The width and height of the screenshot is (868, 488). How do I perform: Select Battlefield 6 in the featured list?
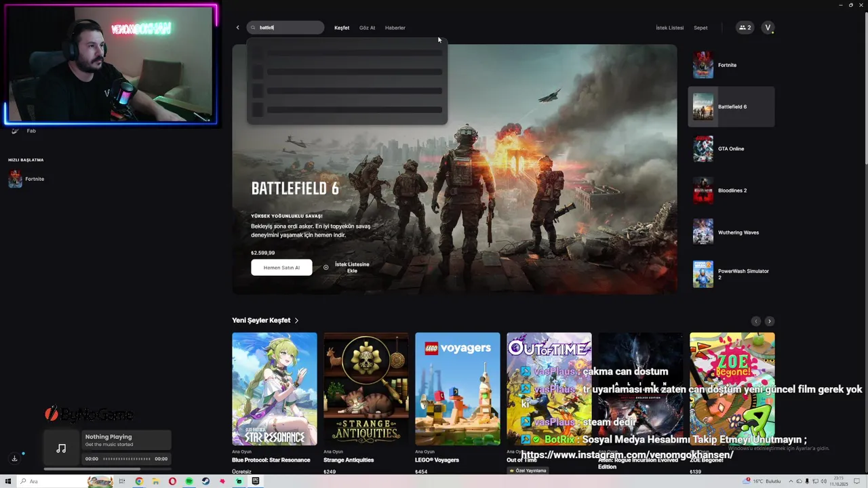coord(731,106)
